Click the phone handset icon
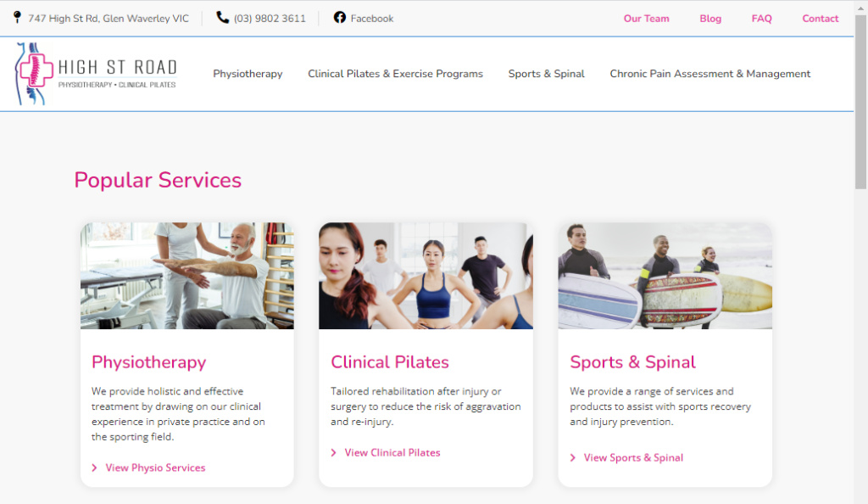This screenshot has width=868, height=504. [223, 17]
